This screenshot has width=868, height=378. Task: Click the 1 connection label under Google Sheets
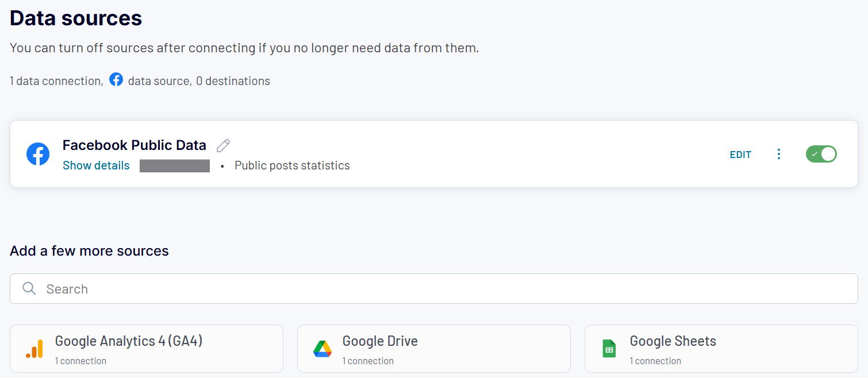(656, 361)
